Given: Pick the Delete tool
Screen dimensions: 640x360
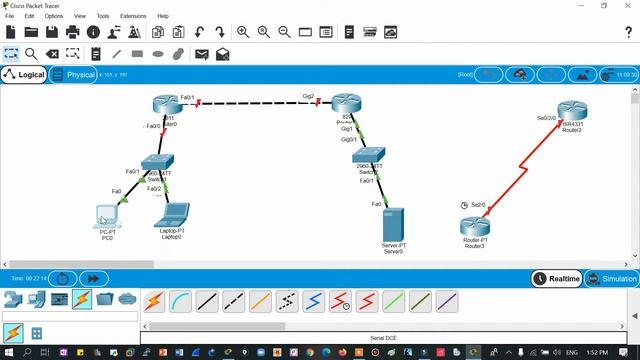Looking at the screenshot, I should [x=52, y=53].
